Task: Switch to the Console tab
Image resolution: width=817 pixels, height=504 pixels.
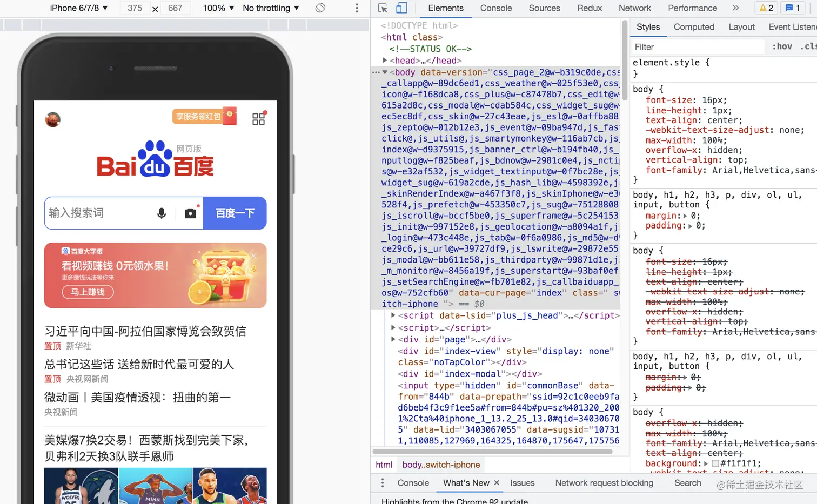Action: click(496, 8)
